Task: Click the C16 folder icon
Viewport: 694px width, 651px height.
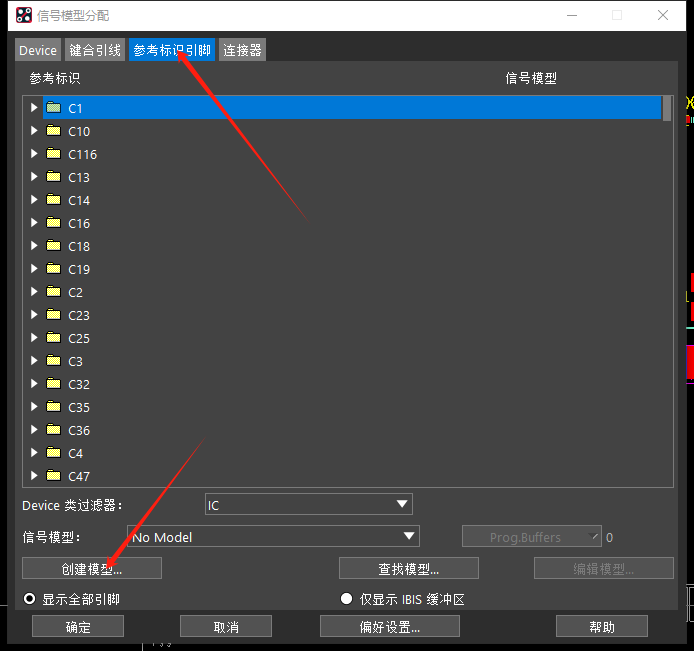Action: (54, 223)
